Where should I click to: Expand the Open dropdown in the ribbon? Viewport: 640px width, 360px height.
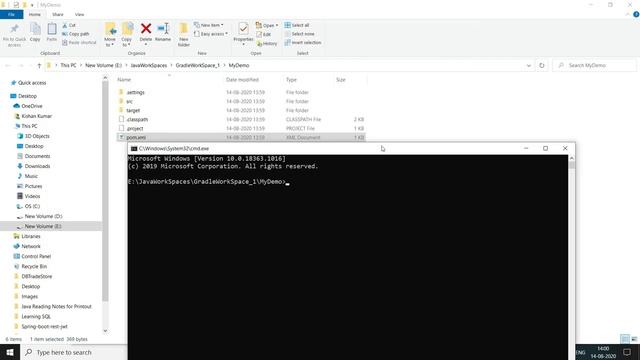coord(267,25)
